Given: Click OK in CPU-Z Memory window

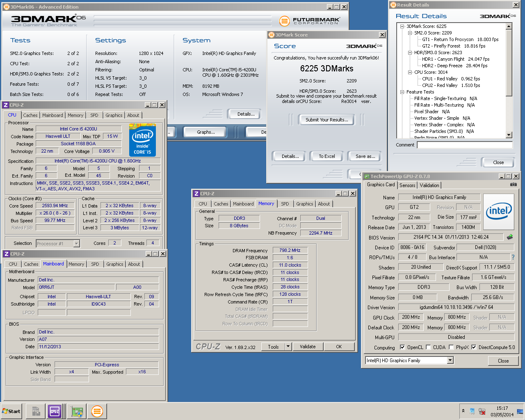Looking at the screenshot, I should tap(339, 347).
